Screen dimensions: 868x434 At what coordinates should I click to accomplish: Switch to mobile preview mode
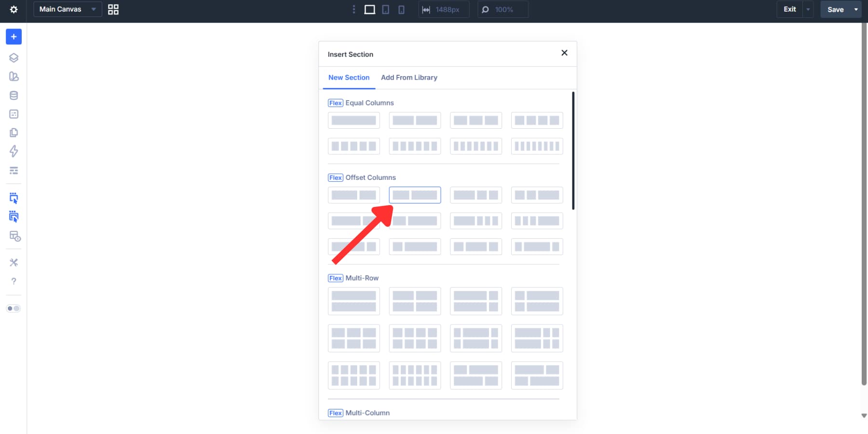point(401,9)
